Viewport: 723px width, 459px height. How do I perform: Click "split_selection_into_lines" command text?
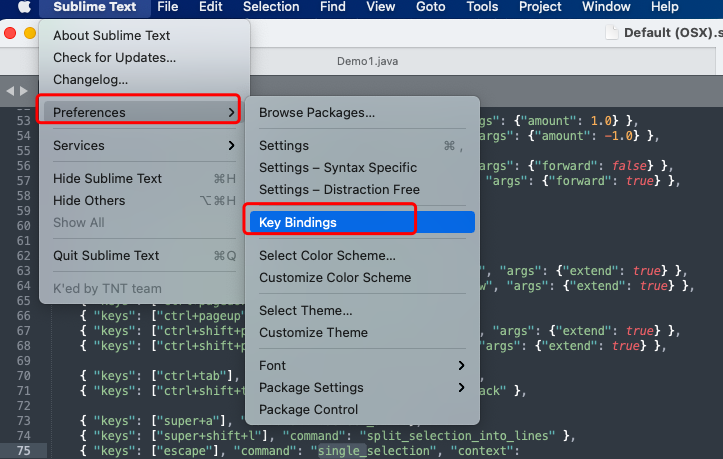458,435
